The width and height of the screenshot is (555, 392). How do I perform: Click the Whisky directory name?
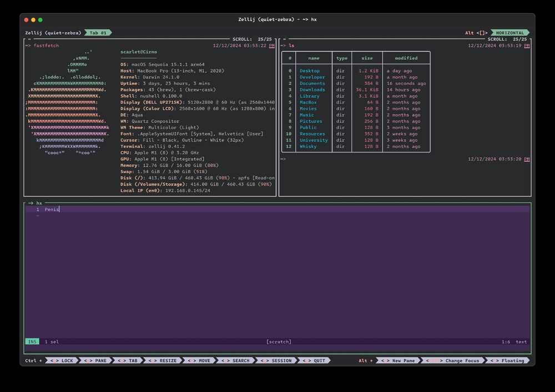coord(308,146)
